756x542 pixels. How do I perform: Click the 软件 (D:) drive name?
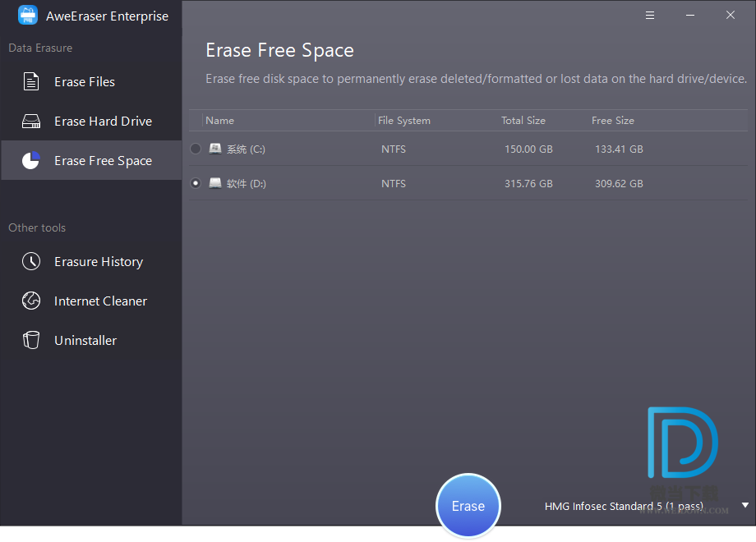click(247, 184)
